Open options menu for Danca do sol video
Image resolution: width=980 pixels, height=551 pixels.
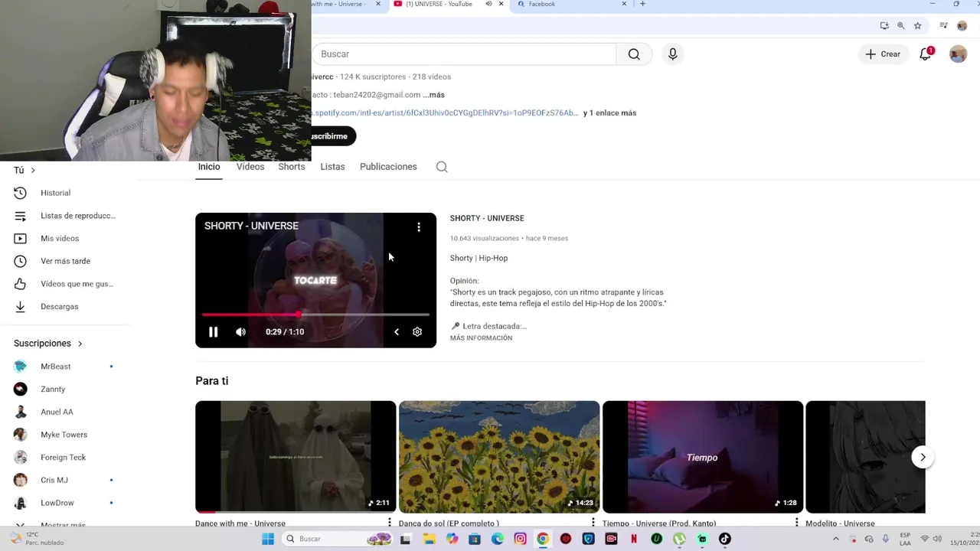pyautogui.click(x=593, y=523)
